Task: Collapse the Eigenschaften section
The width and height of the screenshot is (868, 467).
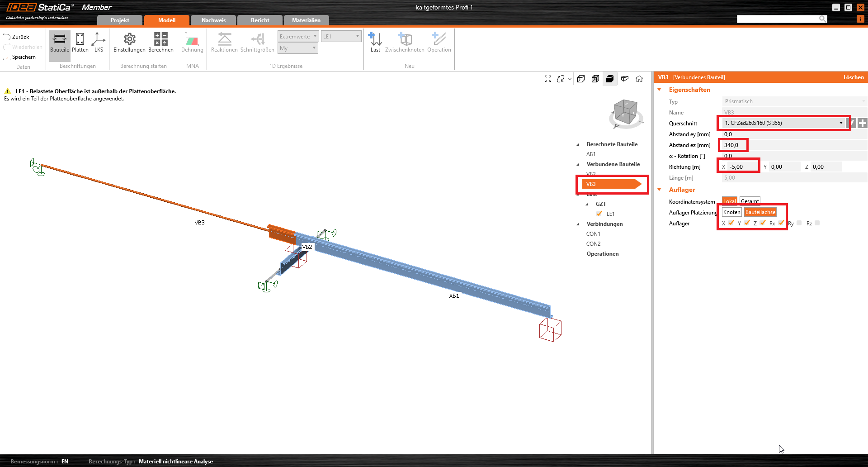Action: pyautogui.click(x=660, y=90)
